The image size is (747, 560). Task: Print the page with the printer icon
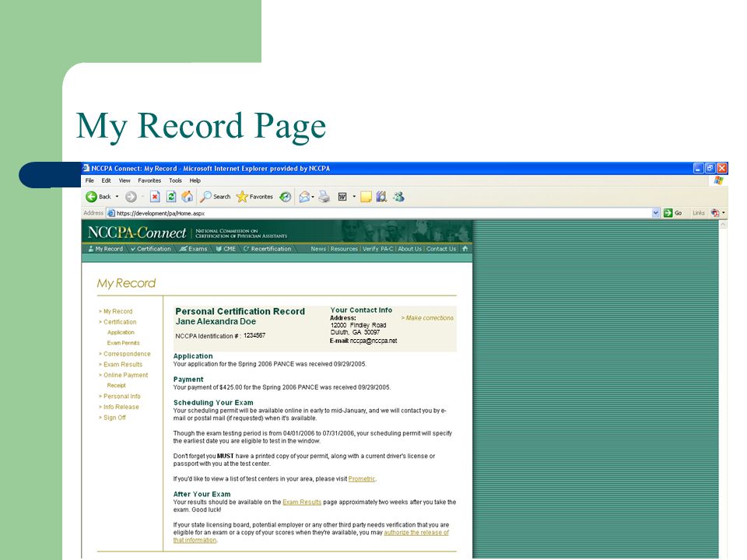tap(324, 197)
